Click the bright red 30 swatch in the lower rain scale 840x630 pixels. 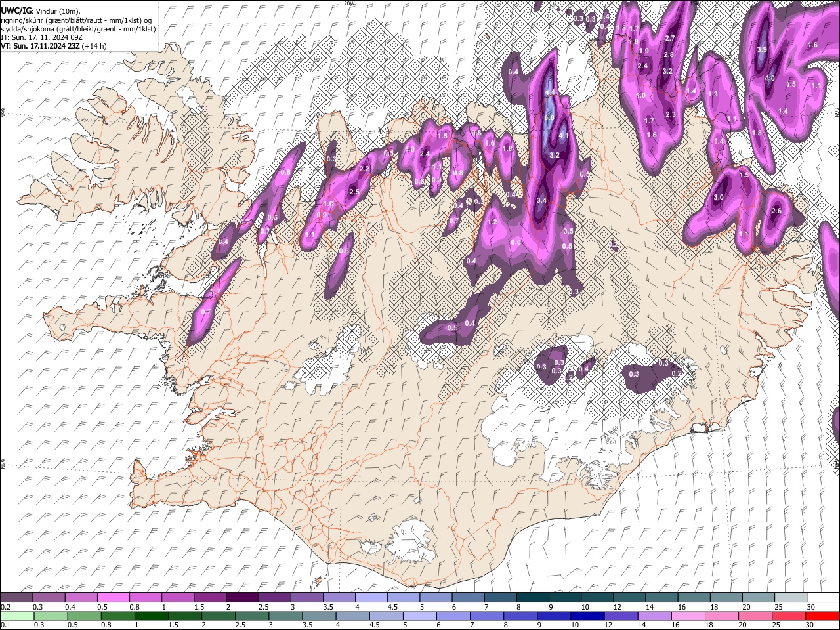click(x=824, y=616)
